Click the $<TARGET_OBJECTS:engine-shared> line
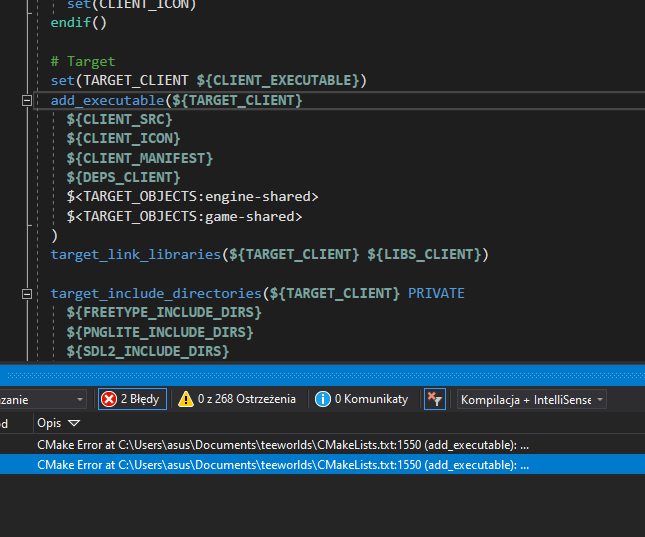This screenshot has height=537, width=645. (x=193, y=197)
